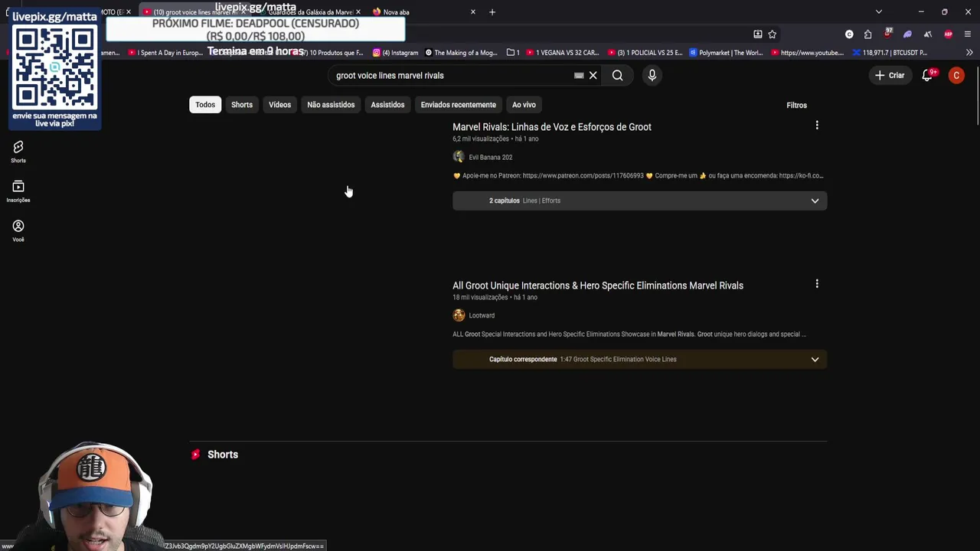The width and height of the screenshot is (980, 551).
Task: Click the Criar create button
Action: click(x=890, y=75)
